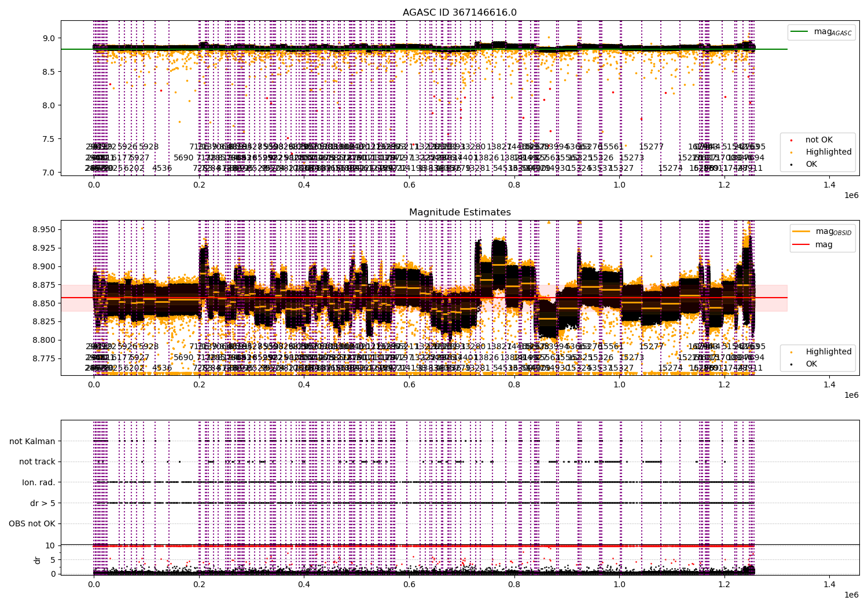Viewport: 868px width, 608px height.
Task: Select 'Highlighted' in the top panel legend
Action: pyautogui.click(x=829, y=152)
